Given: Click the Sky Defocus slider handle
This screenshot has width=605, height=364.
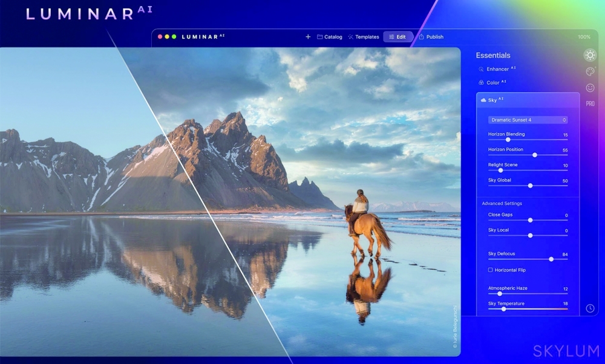Looking at the screenshot, I should tap(551, 259).
